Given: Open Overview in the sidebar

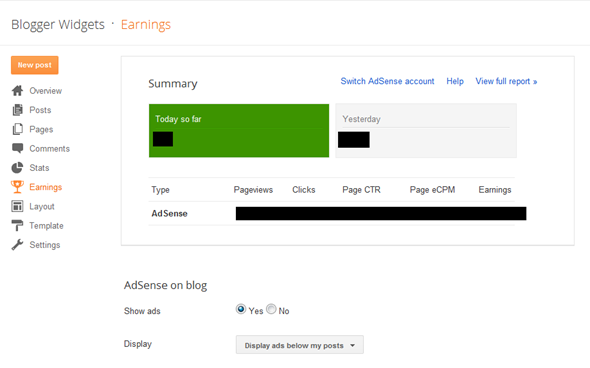Looking at the screenshot, I should click(x=46, y=91).
